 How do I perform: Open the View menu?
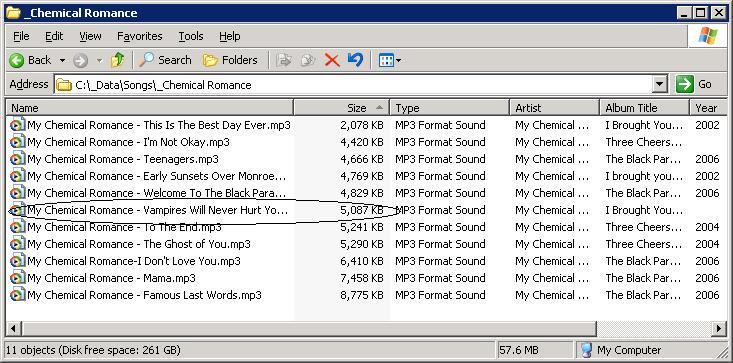pos(90,36)
